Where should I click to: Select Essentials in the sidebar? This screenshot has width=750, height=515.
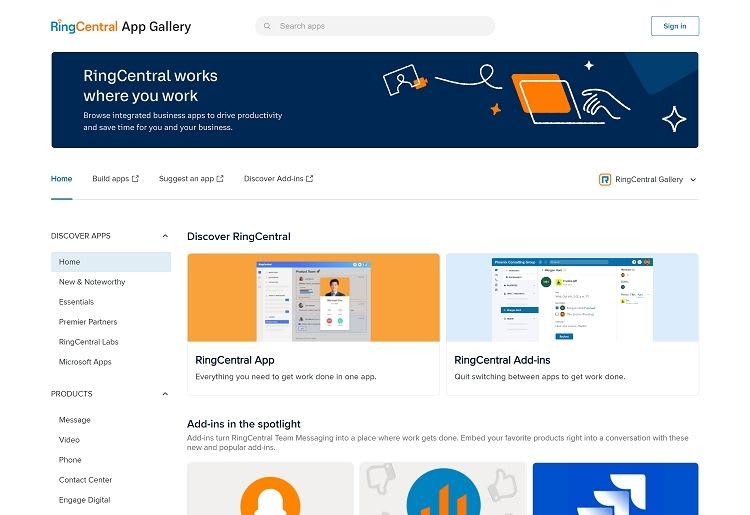76,302
